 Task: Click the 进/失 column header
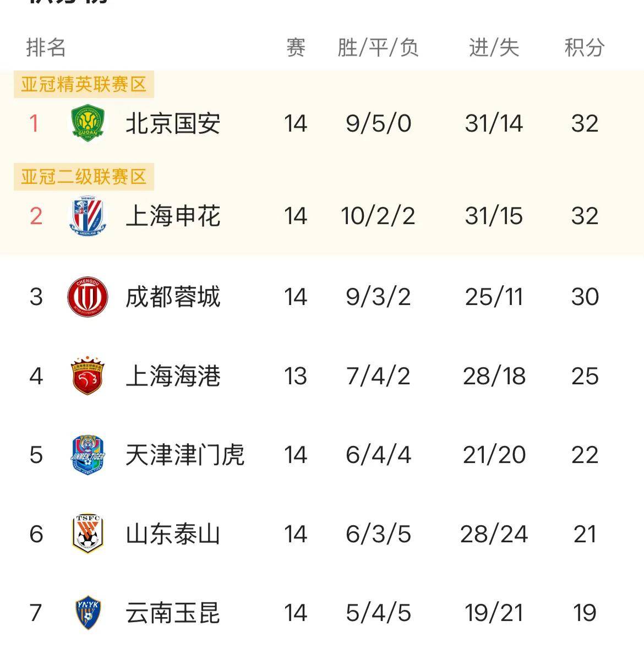click(494, 48)
